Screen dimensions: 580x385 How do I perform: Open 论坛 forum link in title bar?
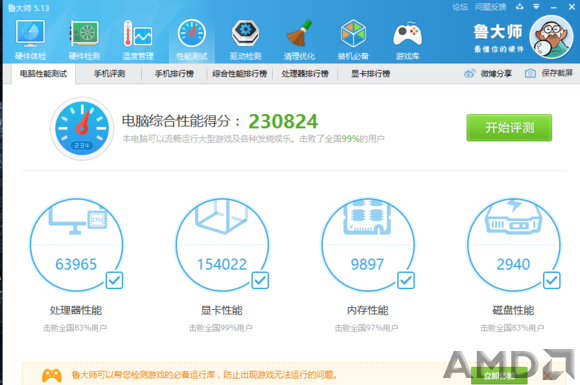pos(460,7)
